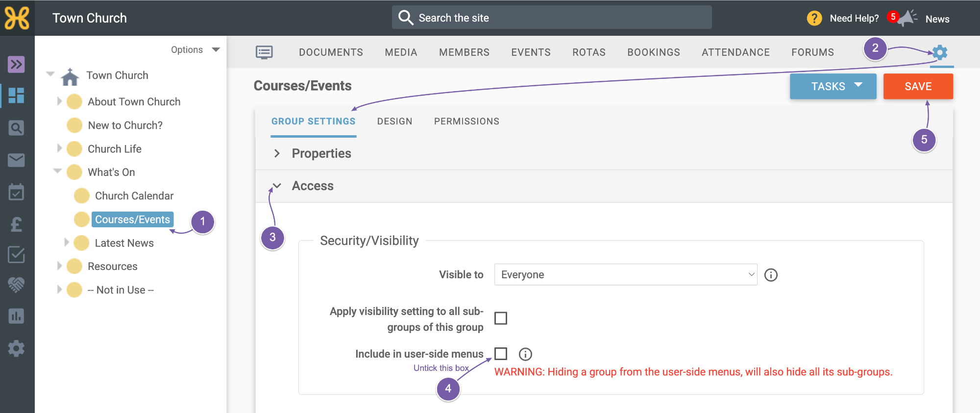Viewport: 980px width, 413px height.
Task: Select Latest News in the tree
Action: tap(124, 243)
